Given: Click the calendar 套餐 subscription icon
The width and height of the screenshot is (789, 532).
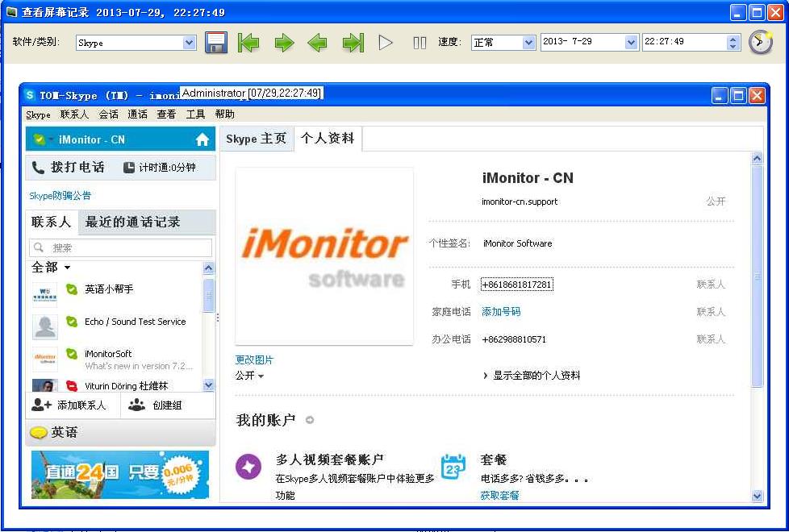Looking at the screenshot, I should [x=453, y=466].
